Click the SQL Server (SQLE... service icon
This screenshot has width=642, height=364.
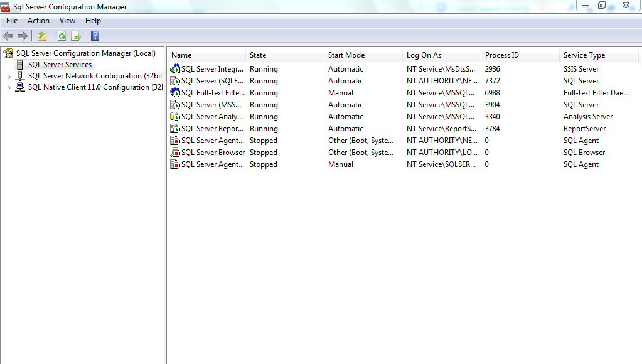(x=175, y=81)
